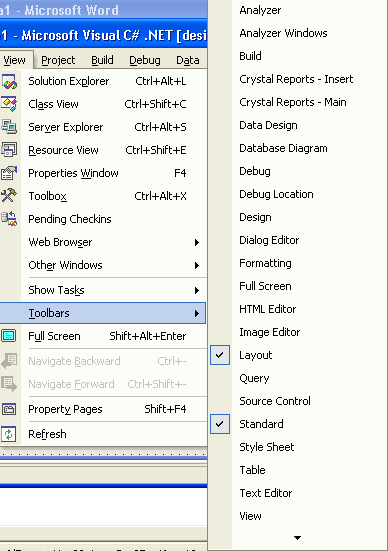Screen dimensions: 388x551
Task: Choose Pending Checkins entry
Action: tap(103, 219)
